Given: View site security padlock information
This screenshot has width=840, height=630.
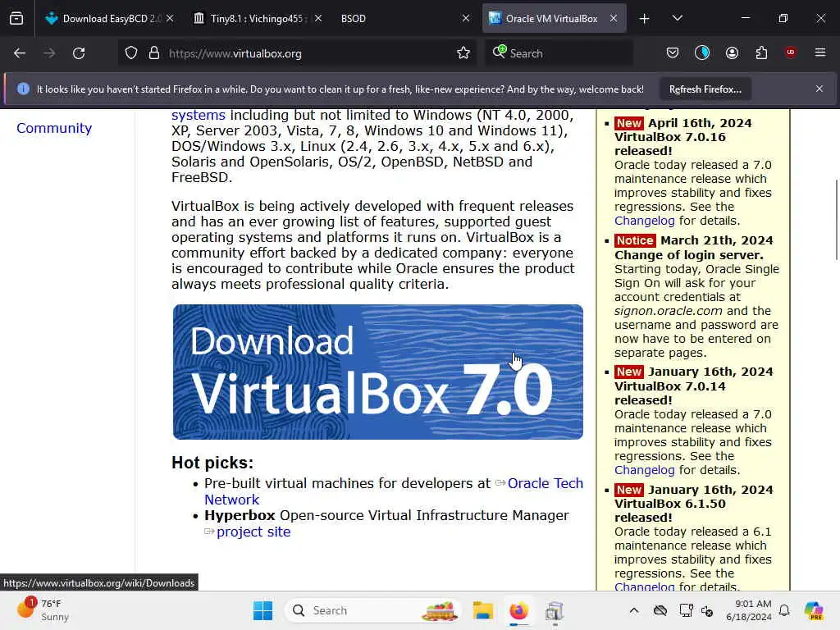Looking at the screenshot, I should pyautogui.click(x=154, y=53).
